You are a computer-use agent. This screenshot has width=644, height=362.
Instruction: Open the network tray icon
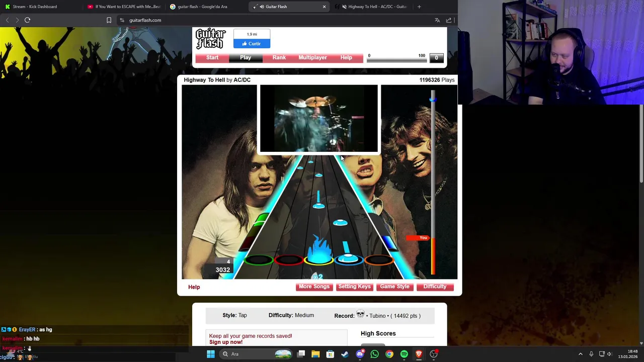pyautogui.click(x=602, y=354)
